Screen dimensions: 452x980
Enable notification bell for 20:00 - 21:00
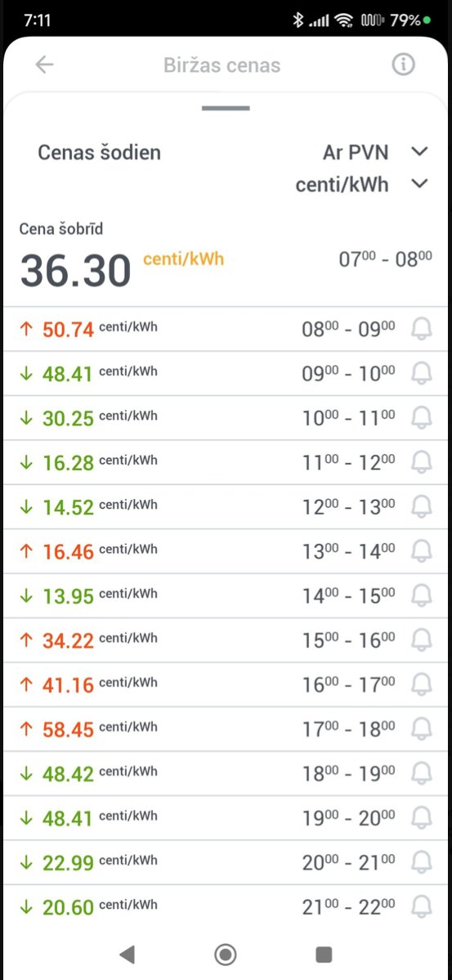click(x=422, y=862)
